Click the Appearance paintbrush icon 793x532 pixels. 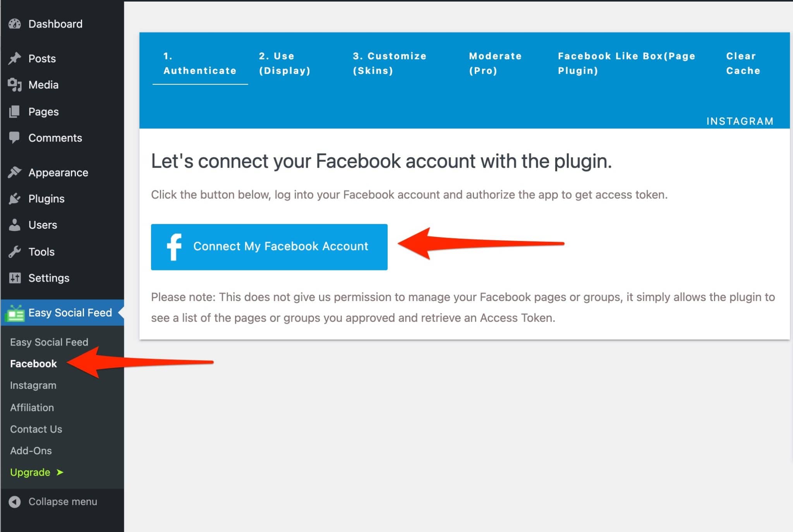click(x=15, y=172)
